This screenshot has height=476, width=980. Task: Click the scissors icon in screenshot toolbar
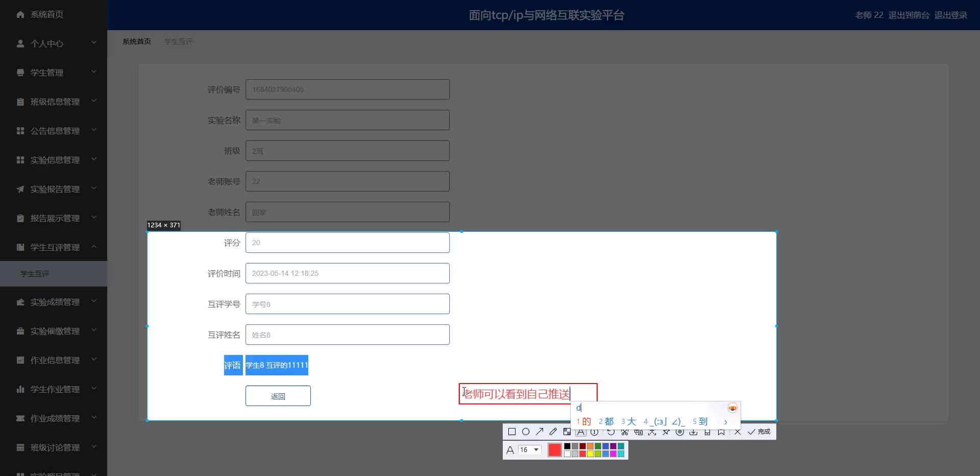pyautogui.click(x=625, y=433)
